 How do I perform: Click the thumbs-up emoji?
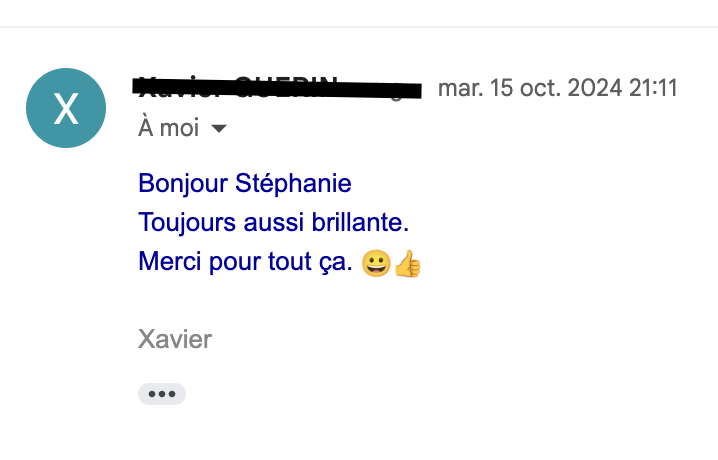[408, 263]
